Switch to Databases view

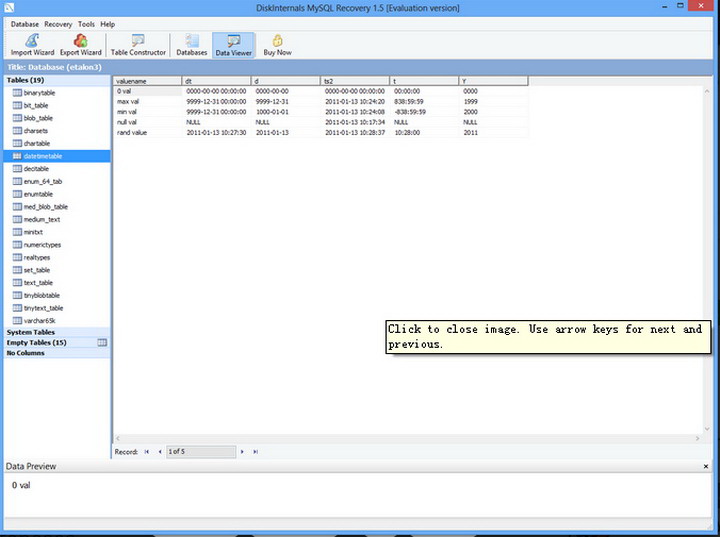(191, 45)
